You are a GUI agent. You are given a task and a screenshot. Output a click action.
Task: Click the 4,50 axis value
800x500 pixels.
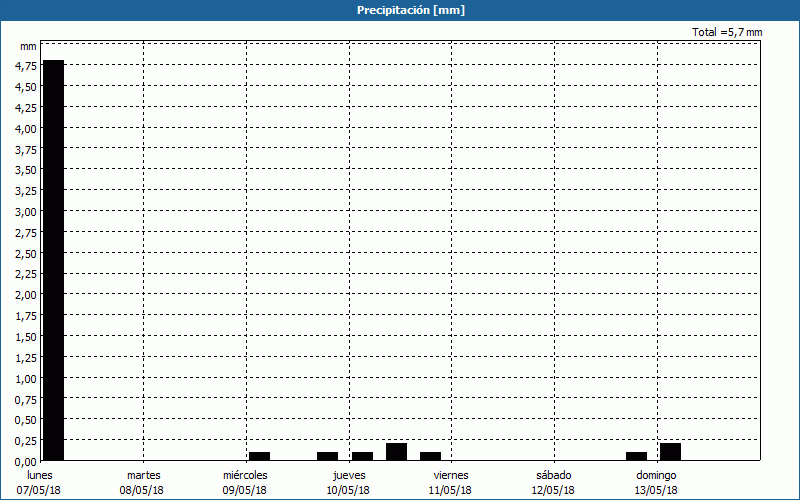(26, 87)
